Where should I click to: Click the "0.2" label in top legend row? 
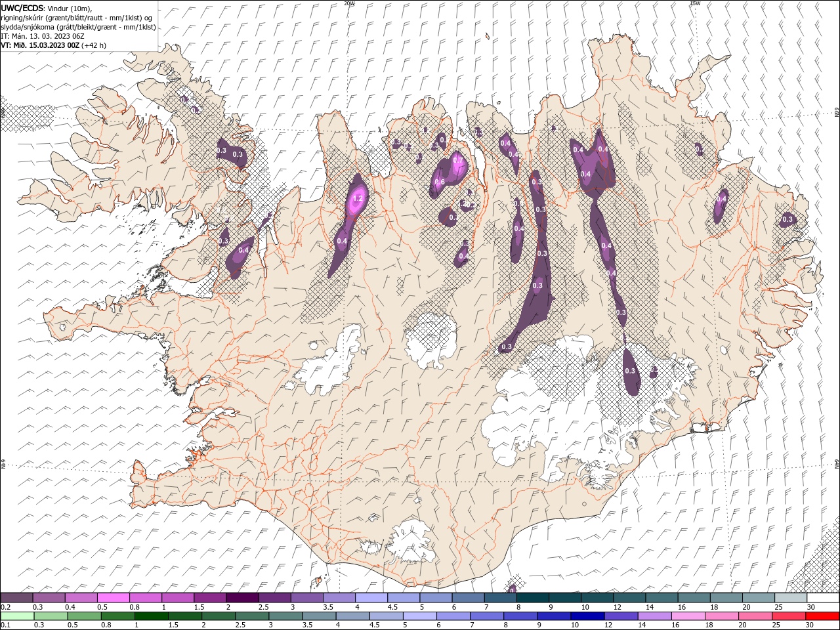pyautogui.click(x=5, y=607)
